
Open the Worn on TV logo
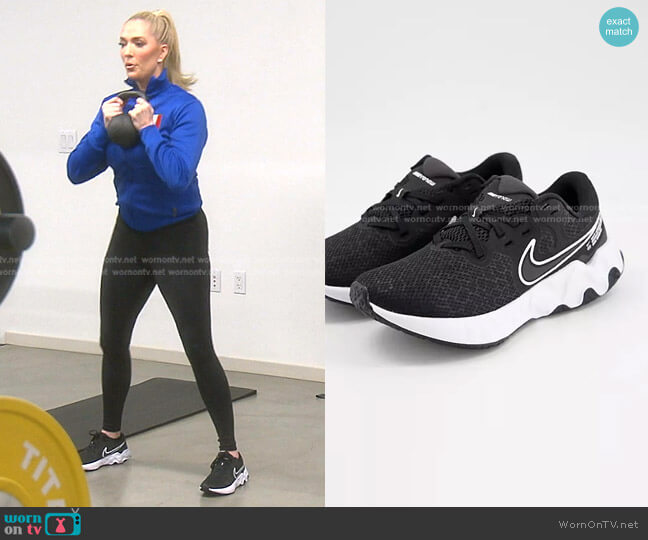(43, 523)
